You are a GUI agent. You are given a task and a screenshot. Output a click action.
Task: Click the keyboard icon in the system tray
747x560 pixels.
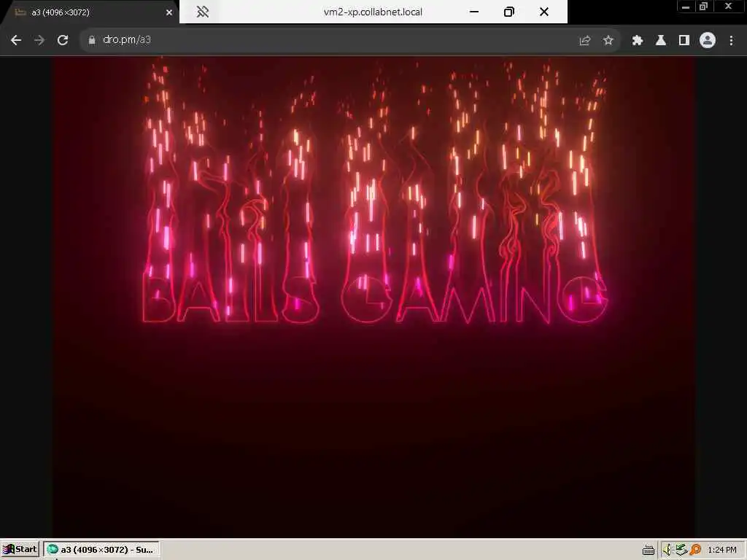click(x=648, y=550)
